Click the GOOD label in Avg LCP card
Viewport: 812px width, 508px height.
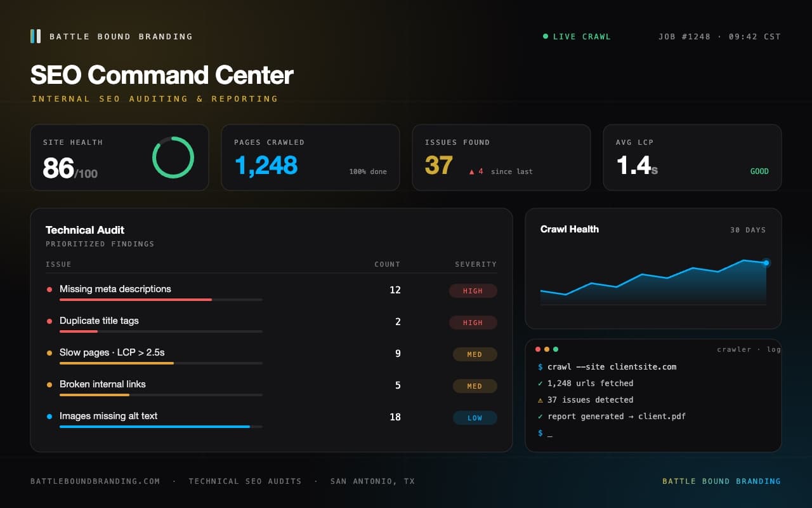(x=759, y=171)
